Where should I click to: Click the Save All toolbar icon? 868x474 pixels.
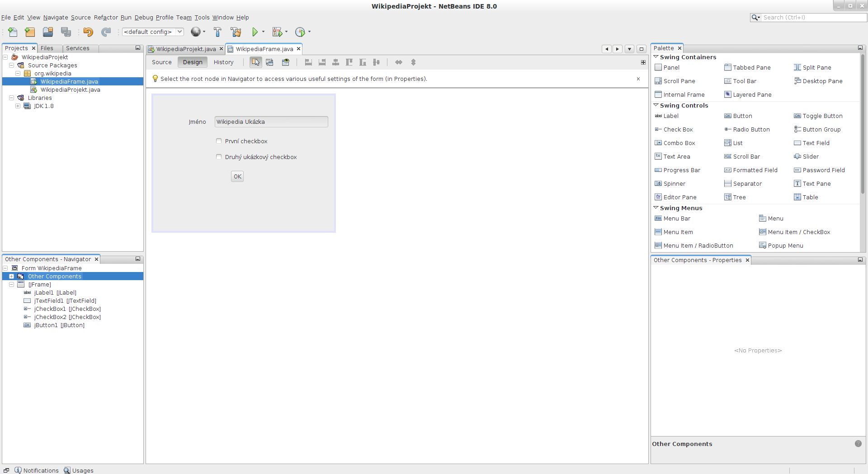(66, 32)
